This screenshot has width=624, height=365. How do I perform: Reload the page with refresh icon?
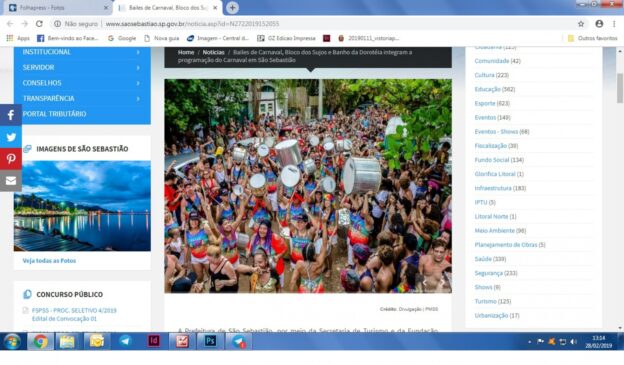point(39,24)
